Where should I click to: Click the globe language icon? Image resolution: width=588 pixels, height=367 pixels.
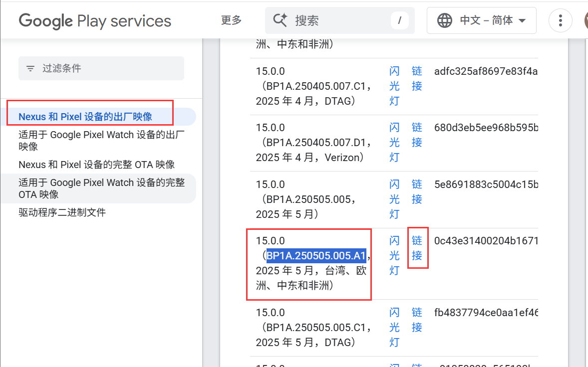444,20
